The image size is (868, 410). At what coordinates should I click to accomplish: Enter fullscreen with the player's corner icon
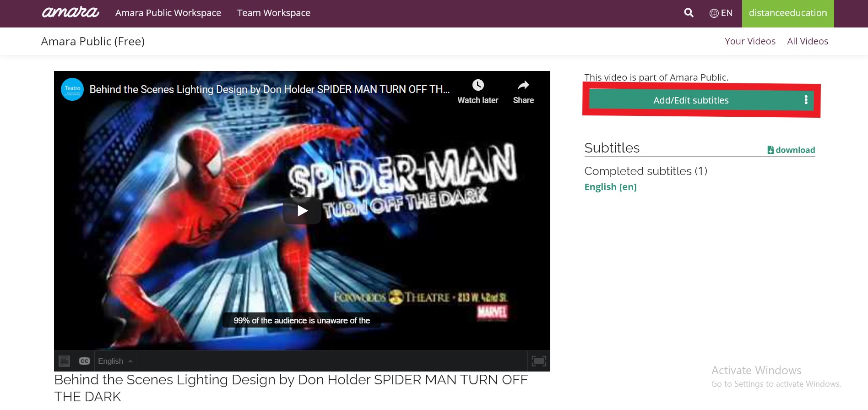[538, 361]
